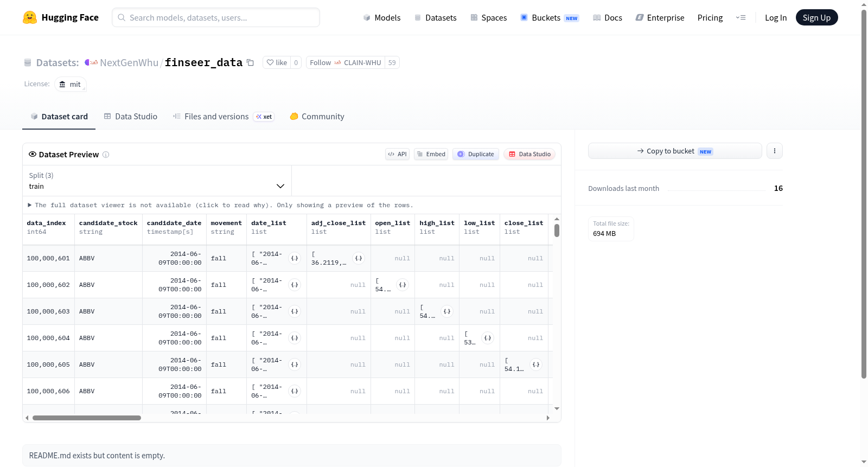The width and height of the screenshot is (868, 467).
Task: Open the Models menu item
Action: [x=382, y=17]
